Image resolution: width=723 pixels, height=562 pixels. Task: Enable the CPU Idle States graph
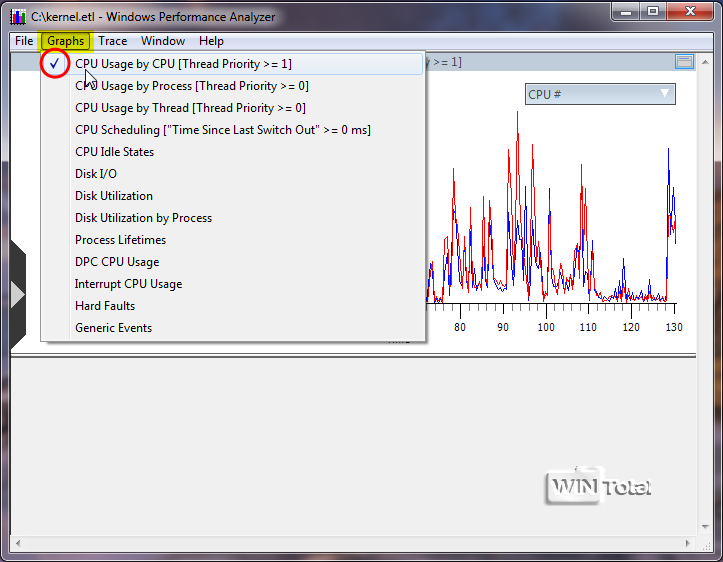point(232,152)
